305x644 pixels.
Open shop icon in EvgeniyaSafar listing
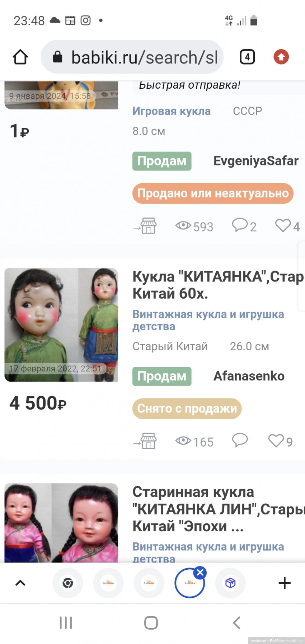coord(145,226)
